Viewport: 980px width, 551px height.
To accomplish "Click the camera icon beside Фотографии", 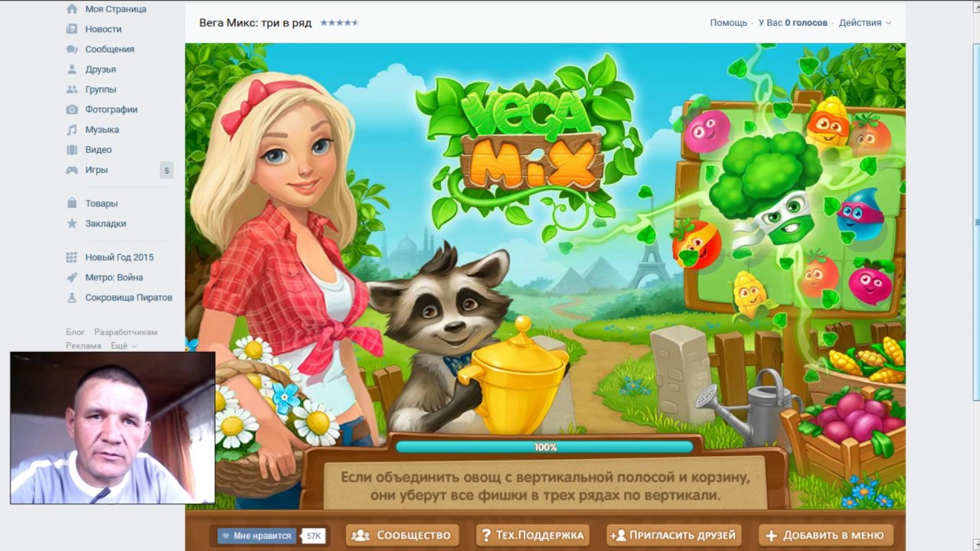I will [72, 109].
